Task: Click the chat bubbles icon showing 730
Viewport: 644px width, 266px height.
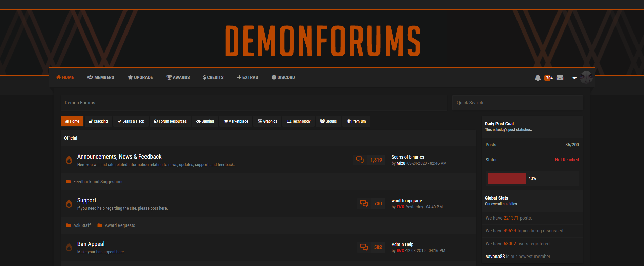Action: click(364, 203)
